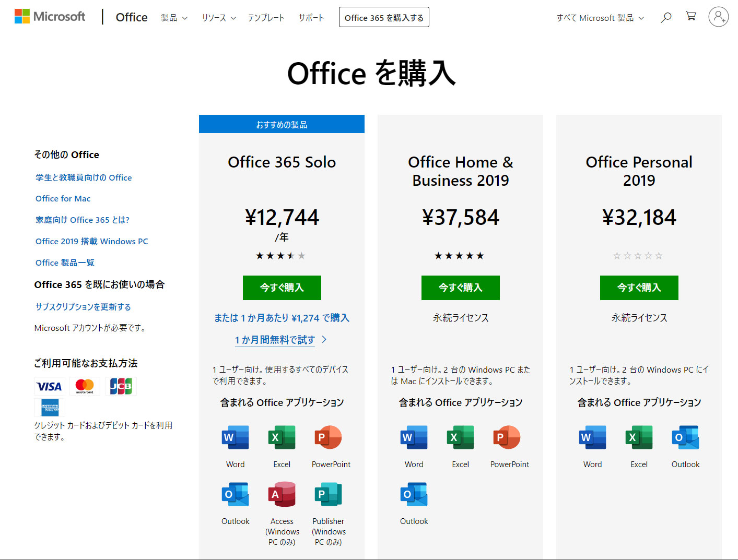The image size is (738, 560).
Task: Click the Microsoft logo
Action: click(50, 17)
